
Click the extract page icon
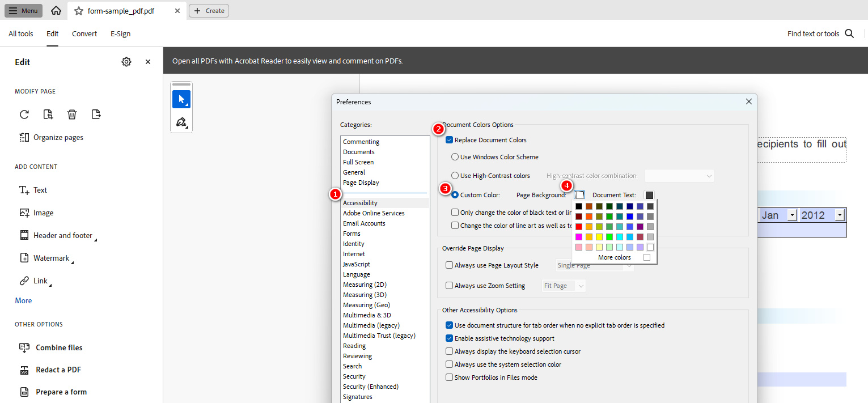pyautogui.click(x=96, y=114)
